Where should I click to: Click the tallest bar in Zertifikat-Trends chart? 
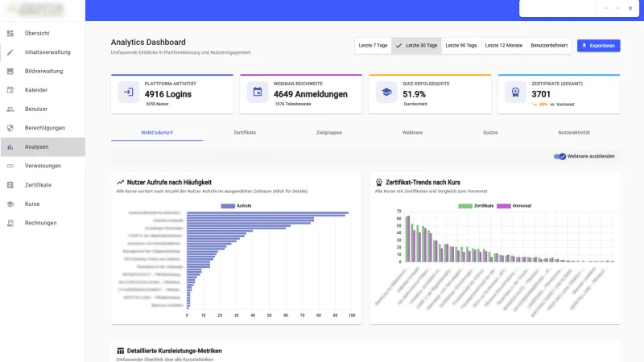click(408, 239)
